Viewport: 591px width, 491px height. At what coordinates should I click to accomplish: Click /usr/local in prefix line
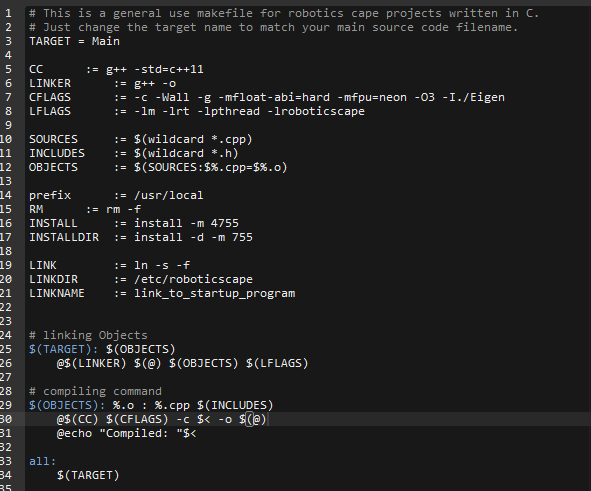tap(168, 195)
